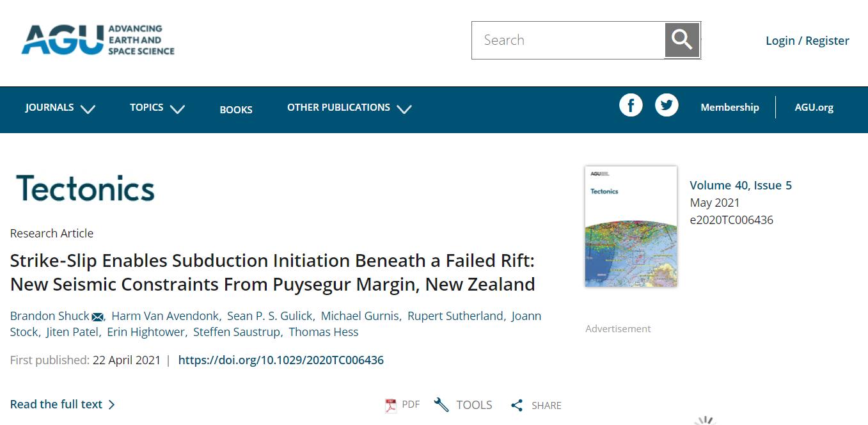The height and width of the screenshot is (425, 868).
Task: Click in the Search input field
Action: pos(568,40)
